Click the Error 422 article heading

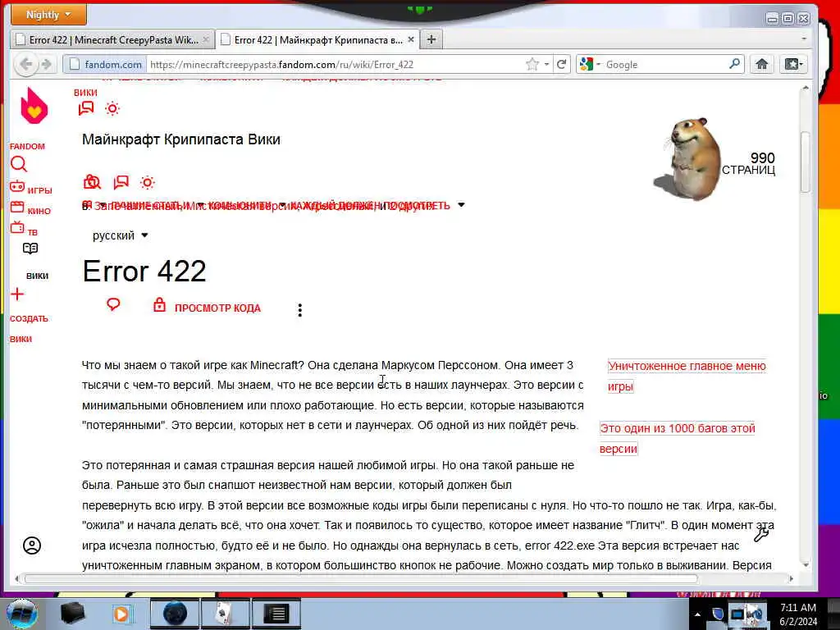click(144, 271)
